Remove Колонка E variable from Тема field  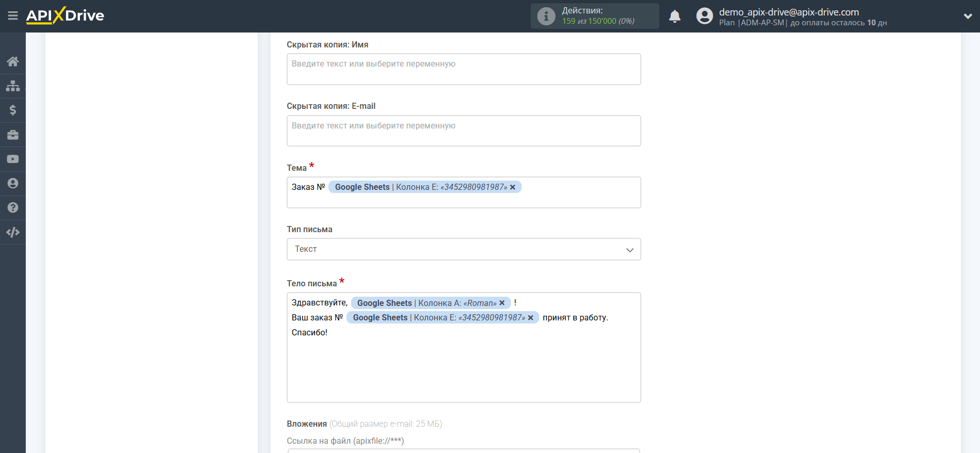point(512,187)
